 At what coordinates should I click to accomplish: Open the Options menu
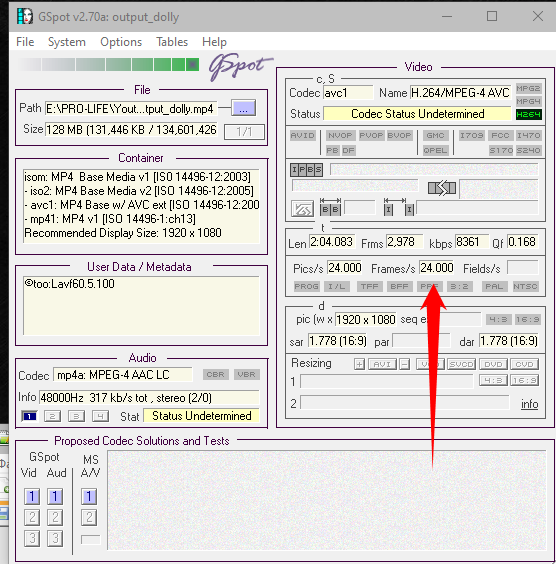(121, 42)
